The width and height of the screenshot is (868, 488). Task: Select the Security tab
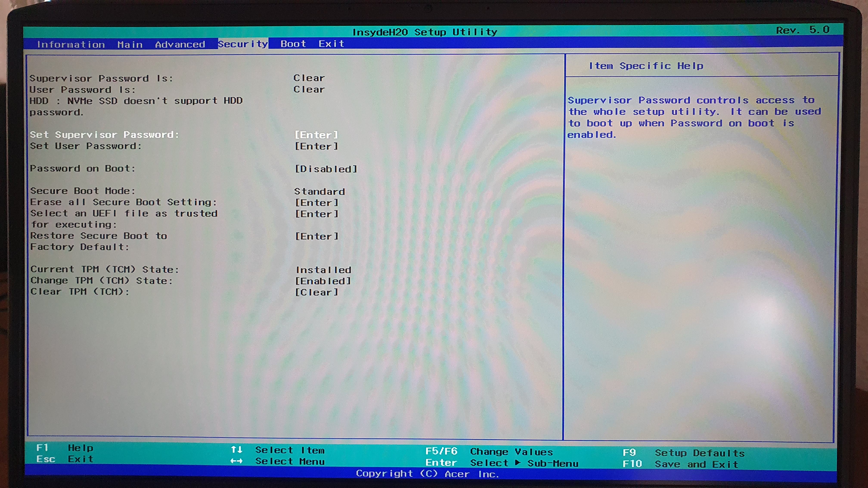point(243,44)
